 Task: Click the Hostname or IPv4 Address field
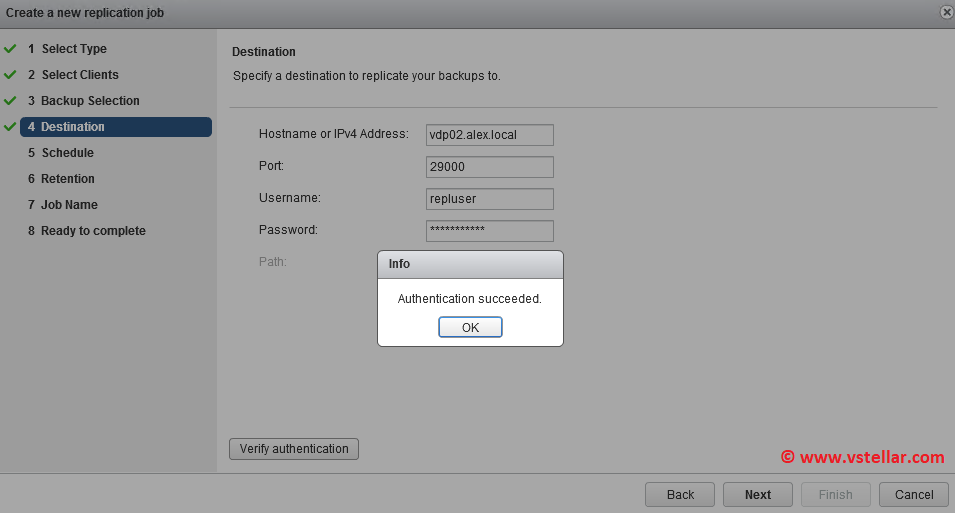point(489,135)
